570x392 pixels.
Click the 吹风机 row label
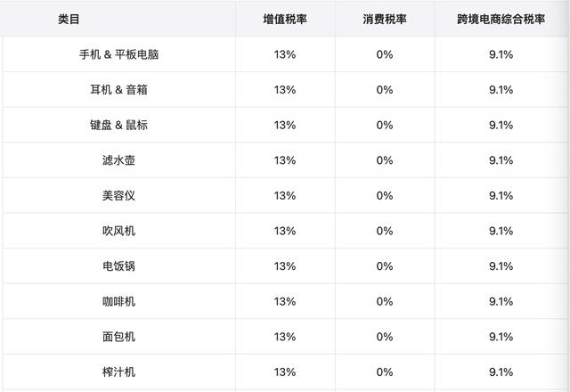pos(118,231)
